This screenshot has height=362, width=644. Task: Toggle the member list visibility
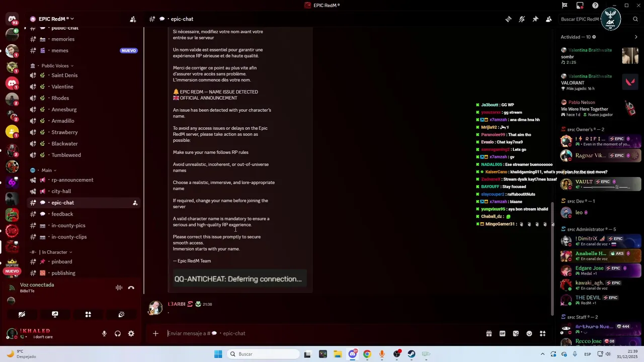coord(548,19)
